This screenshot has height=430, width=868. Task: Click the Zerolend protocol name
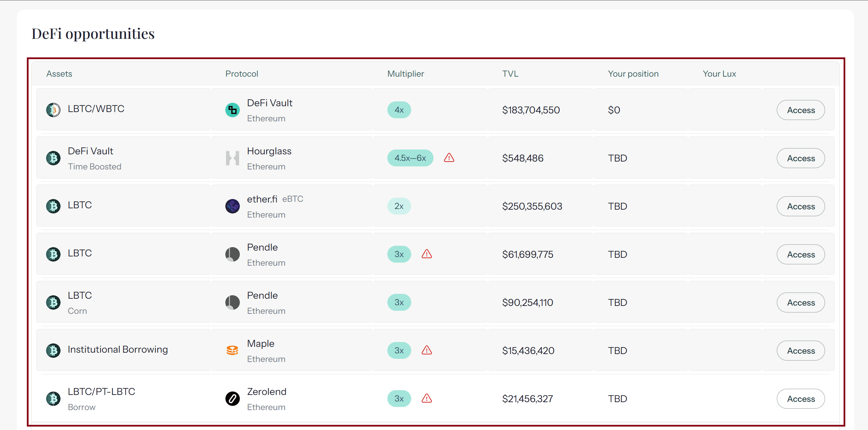[267, 392]
